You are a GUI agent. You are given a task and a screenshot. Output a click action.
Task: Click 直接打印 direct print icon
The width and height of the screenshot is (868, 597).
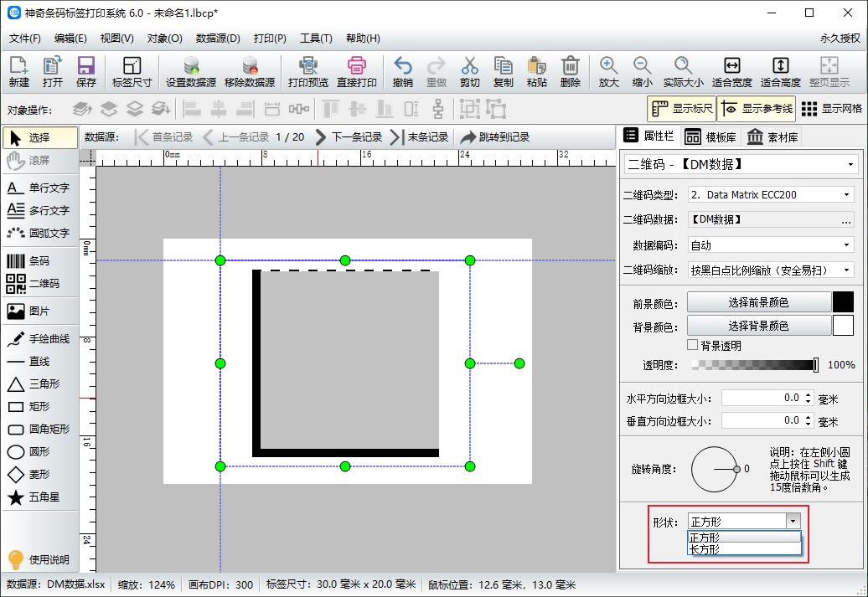pos(356,72)
